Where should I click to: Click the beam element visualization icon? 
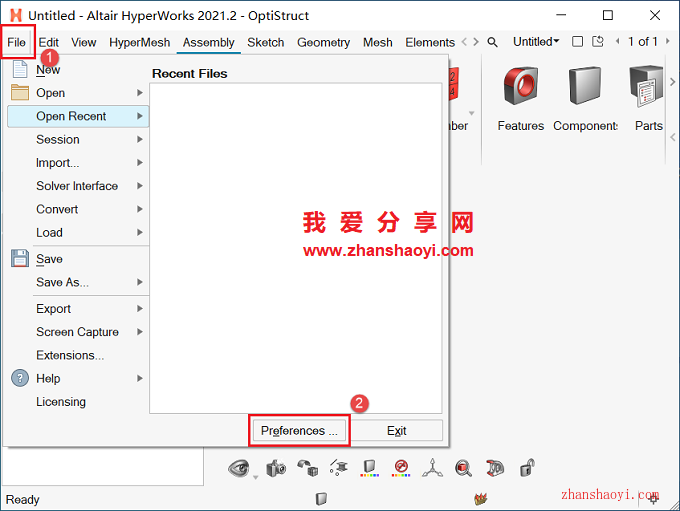(x=339, y=468)
